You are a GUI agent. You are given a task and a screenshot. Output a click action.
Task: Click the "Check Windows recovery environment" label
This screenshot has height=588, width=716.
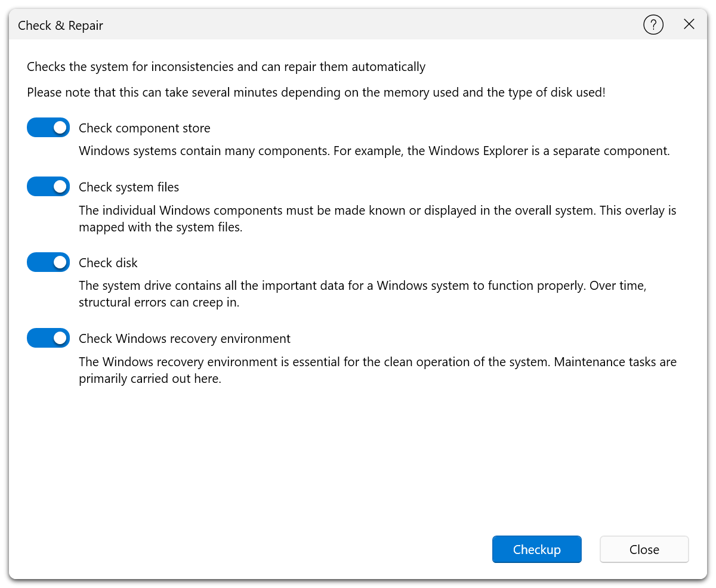[x=184, y=339]
